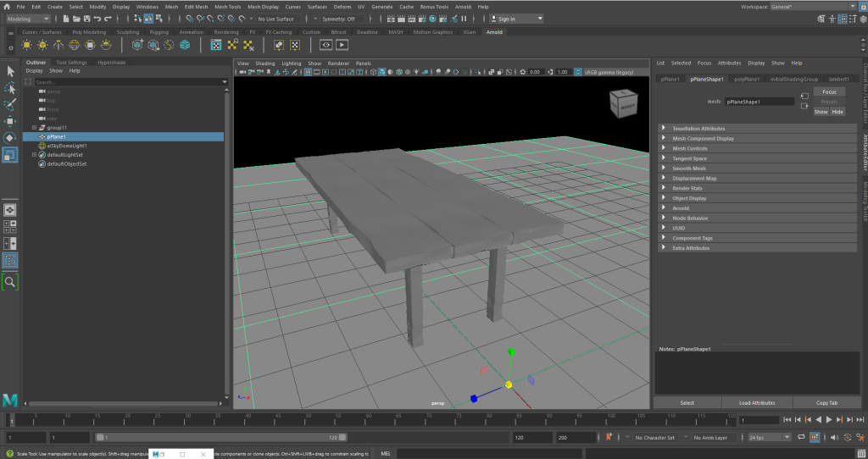Switch to the Sculpting shelf tab

pos(128,32)
